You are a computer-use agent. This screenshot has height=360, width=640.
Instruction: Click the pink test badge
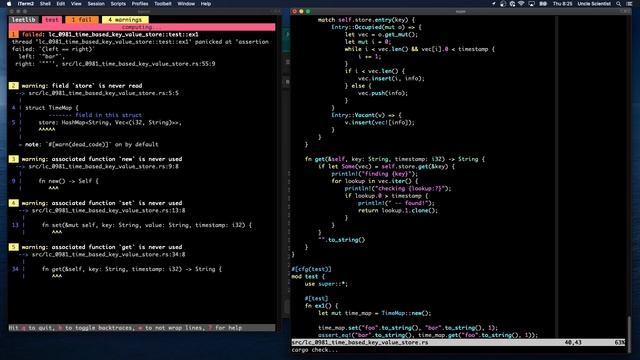pos(52,20)
